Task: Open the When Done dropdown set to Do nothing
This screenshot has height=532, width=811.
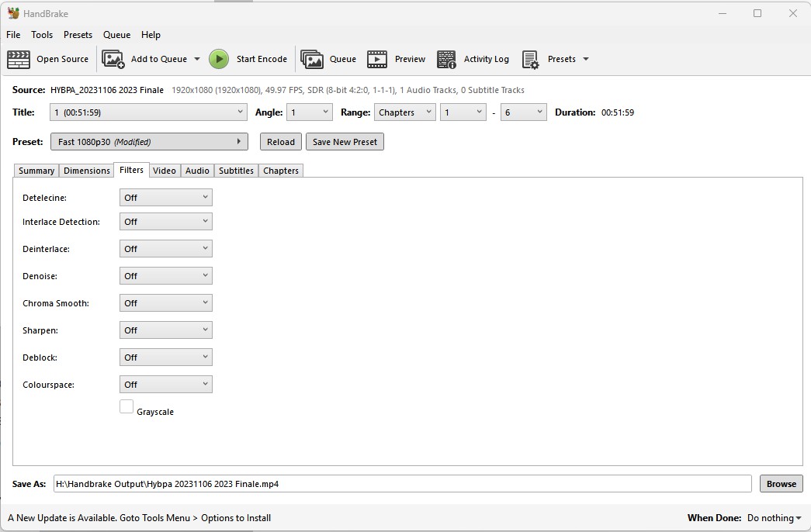Action: [x=775, y=517]
